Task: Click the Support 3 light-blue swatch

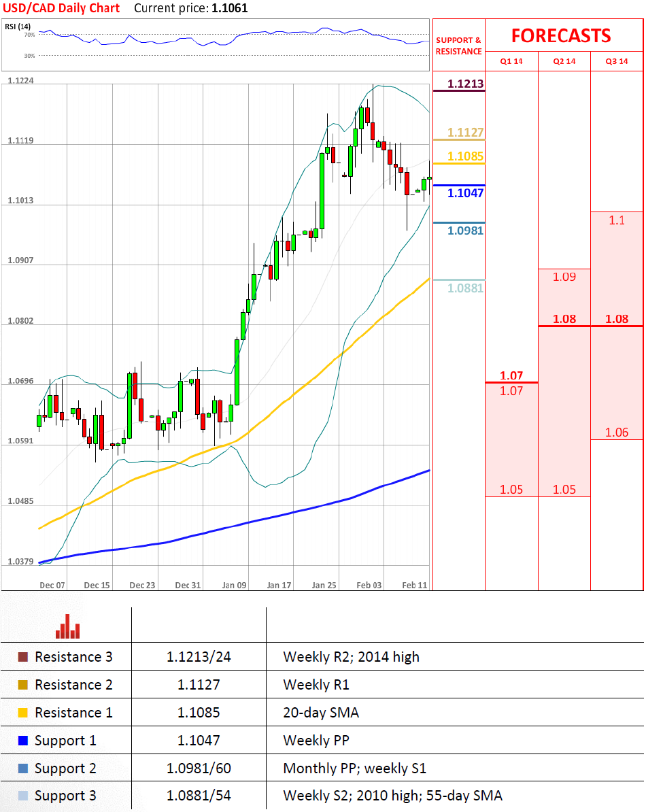Action: pyautogui.click(x=23, y=796)
